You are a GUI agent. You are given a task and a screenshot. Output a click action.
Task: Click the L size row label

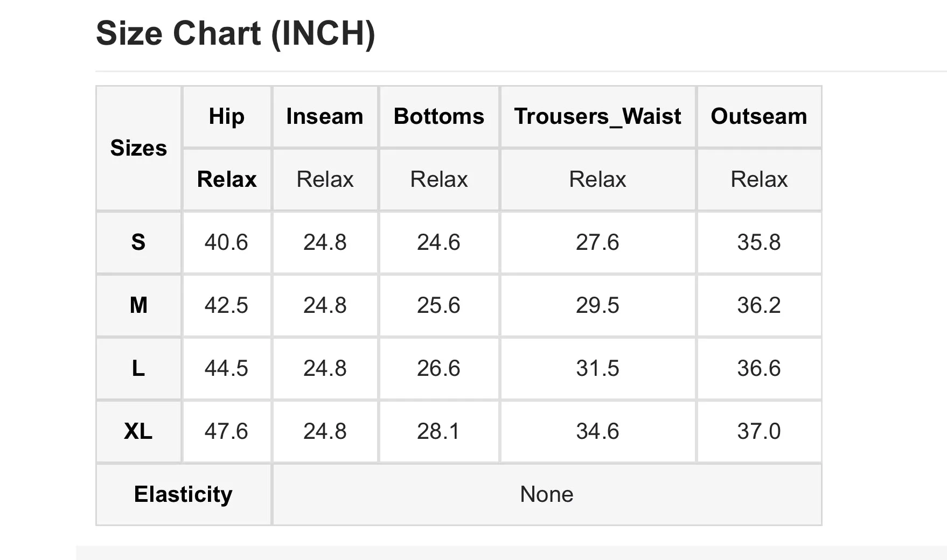click(138, 368)
